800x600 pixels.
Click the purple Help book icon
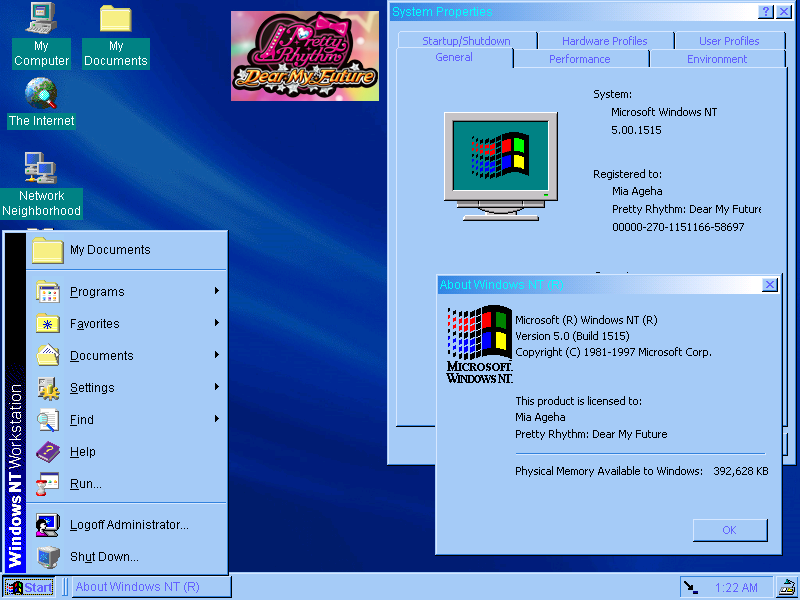click(x=48, y=452)
